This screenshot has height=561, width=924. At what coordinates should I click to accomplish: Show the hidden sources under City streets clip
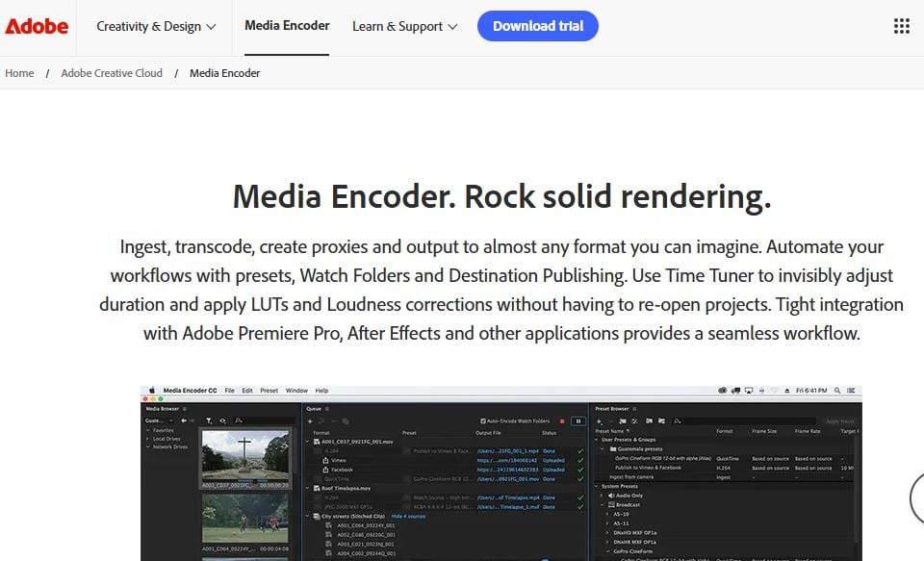click(x=406, y=516)
